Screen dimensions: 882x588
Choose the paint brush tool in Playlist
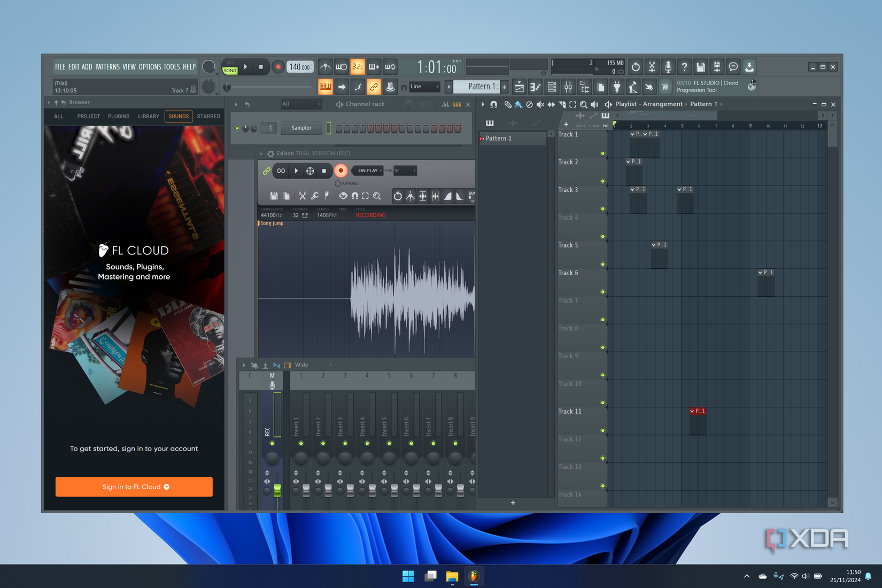pyautogui.click(x=519, y=104)
